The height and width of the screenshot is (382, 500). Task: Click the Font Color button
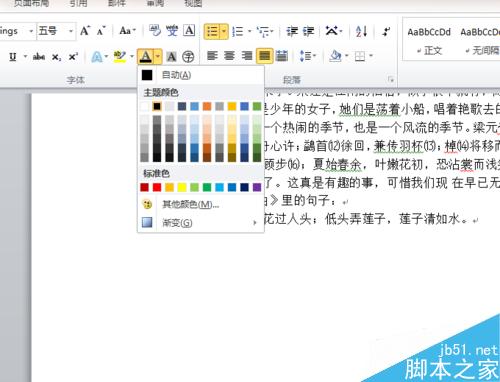[x=146, y=56]
